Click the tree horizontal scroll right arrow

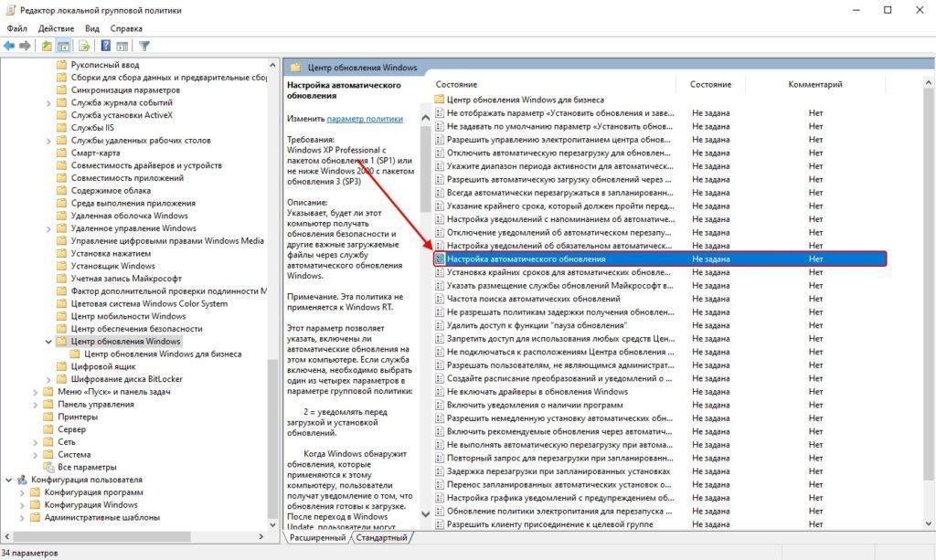[x=261, y=537]
